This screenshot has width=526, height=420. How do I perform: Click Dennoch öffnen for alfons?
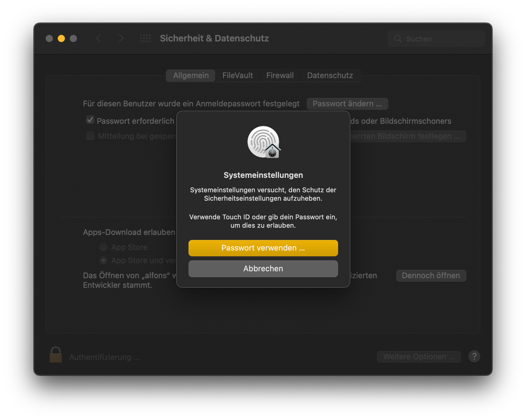[x=431, y=276]
